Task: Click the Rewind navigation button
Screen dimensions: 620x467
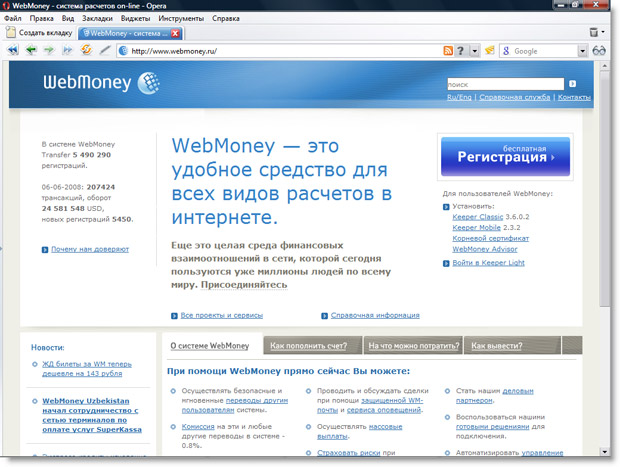Action: click(12, 50)
